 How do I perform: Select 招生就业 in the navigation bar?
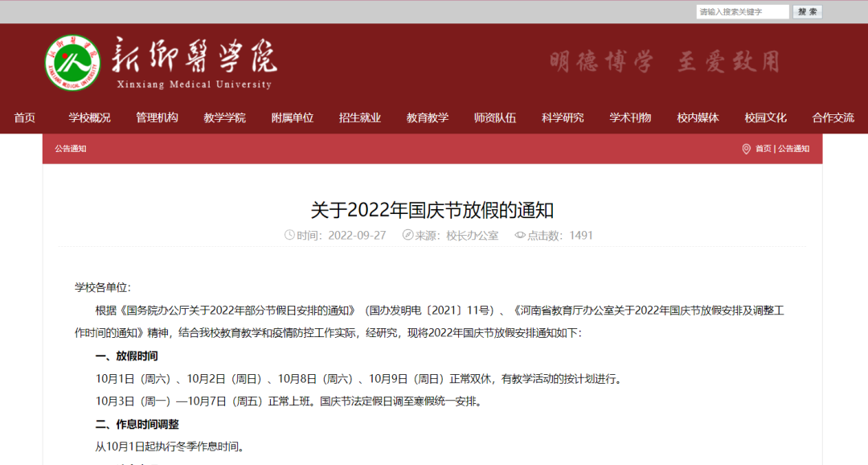360,117
